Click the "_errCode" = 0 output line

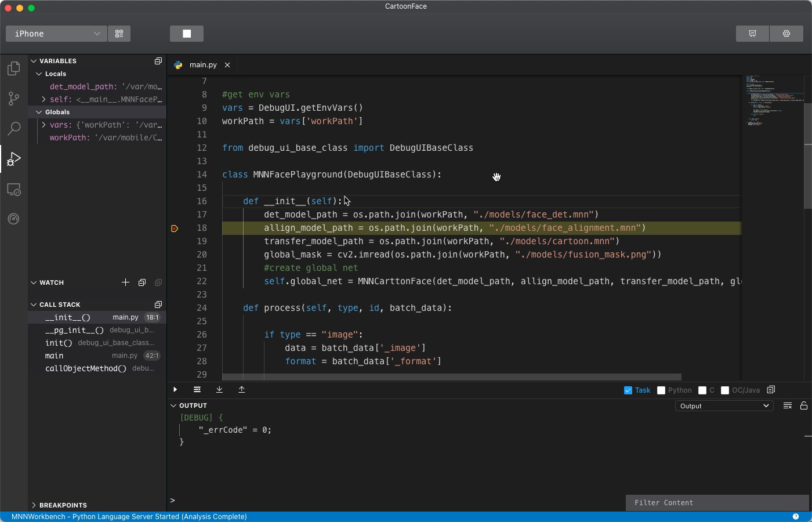click(x=235, y=430)
